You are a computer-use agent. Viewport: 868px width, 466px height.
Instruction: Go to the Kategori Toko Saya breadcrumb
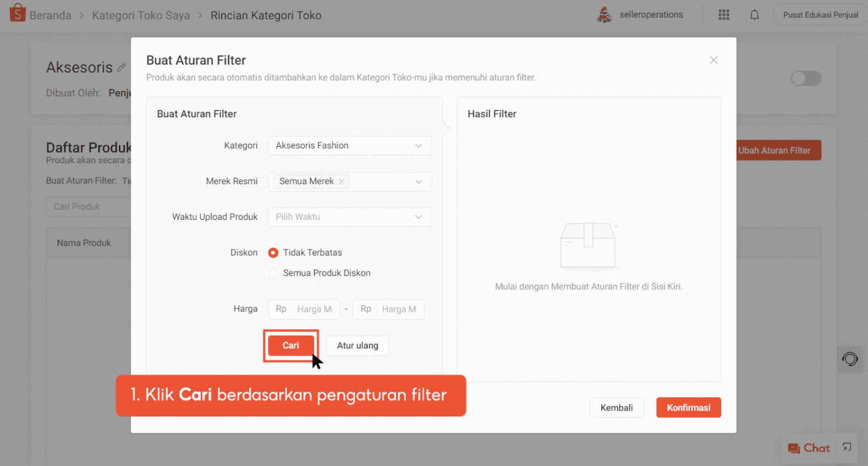[141, 15]
